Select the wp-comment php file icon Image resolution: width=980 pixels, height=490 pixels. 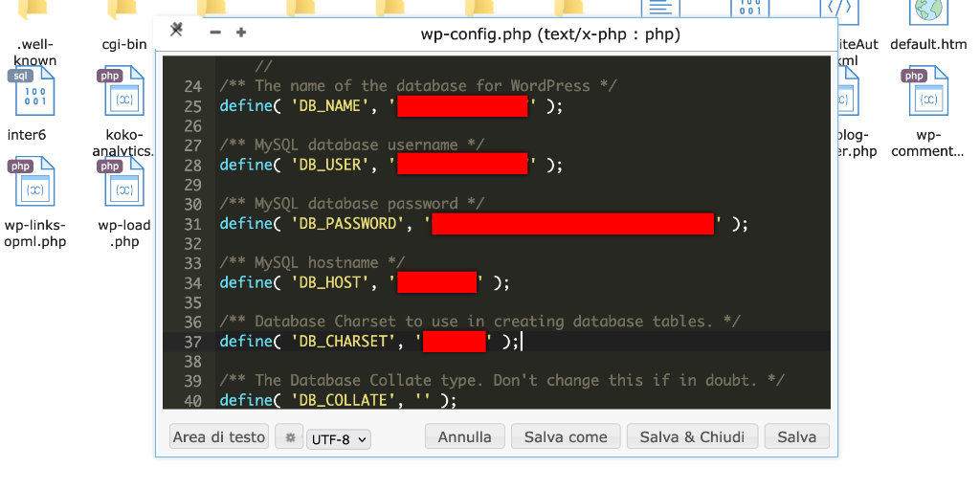pyautogui.click(x=925, y=91)
